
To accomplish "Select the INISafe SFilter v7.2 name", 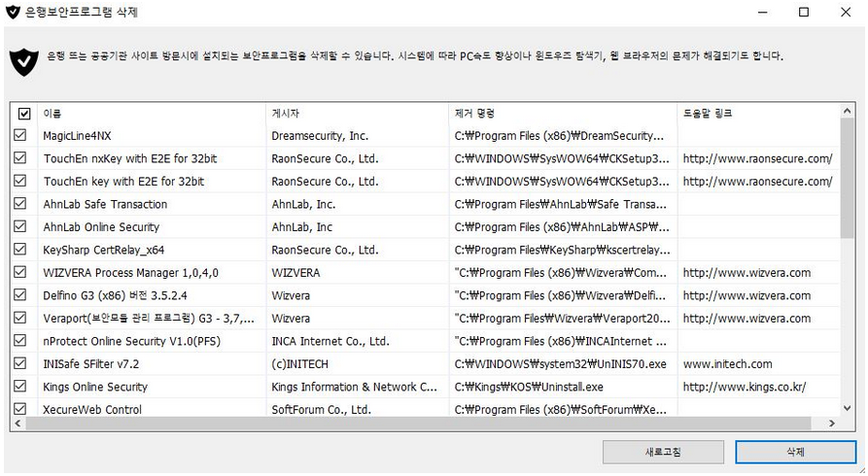I will coord(90,364).
